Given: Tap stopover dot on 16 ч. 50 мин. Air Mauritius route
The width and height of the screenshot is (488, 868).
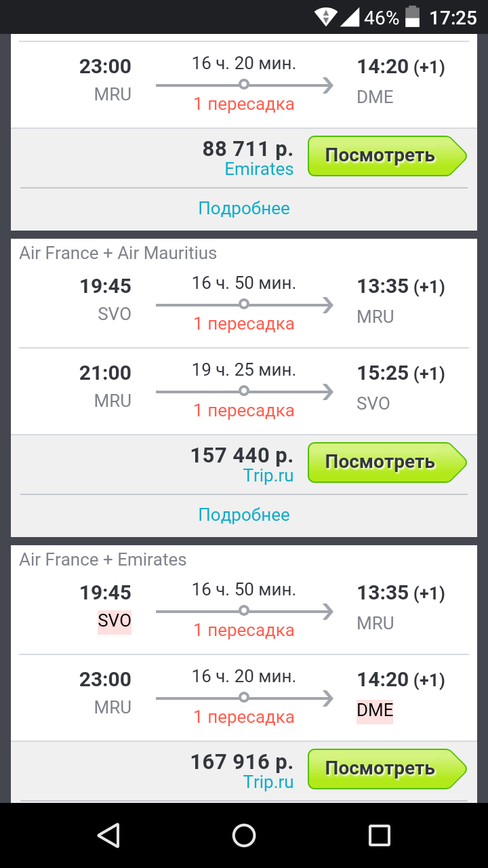Looking at the screenshot, I should click(x=244, y=304).
